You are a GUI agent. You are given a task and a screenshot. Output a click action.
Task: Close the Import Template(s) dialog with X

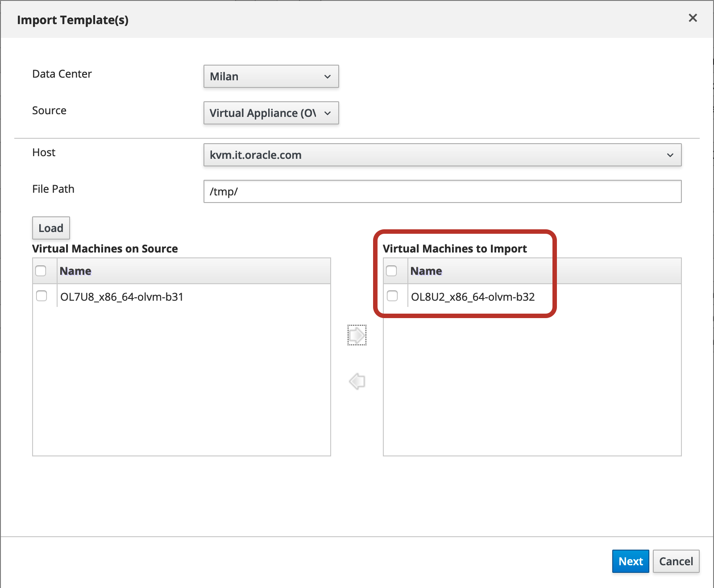693,18
